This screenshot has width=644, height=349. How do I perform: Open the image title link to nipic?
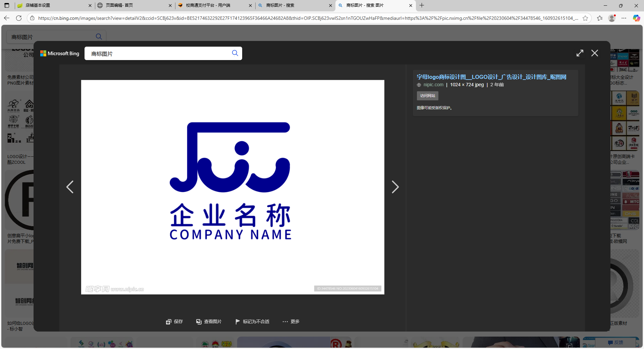pos(491,77)
